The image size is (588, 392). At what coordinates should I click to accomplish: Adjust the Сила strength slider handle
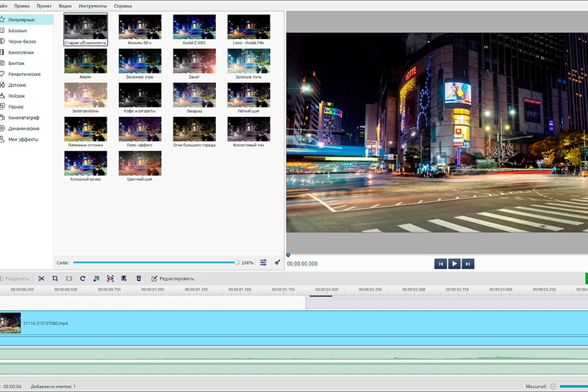click(237, 263)
